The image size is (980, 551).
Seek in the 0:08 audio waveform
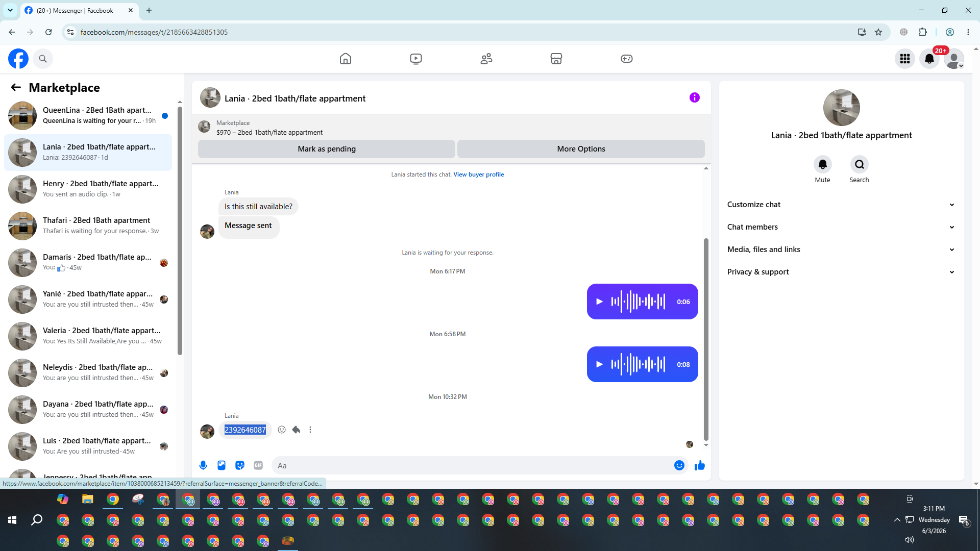638,364
